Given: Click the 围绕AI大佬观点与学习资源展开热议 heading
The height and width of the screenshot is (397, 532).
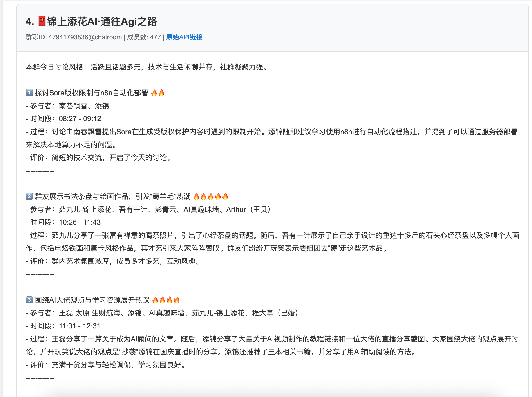Looking at the screenshot, I should pos(92,300).
